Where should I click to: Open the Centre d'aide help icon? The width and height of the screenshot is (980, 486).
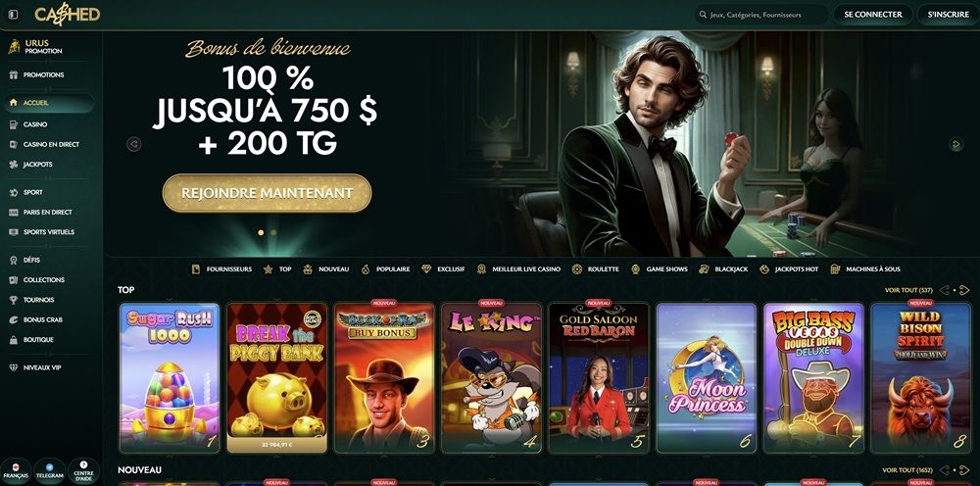coord(83,471)
